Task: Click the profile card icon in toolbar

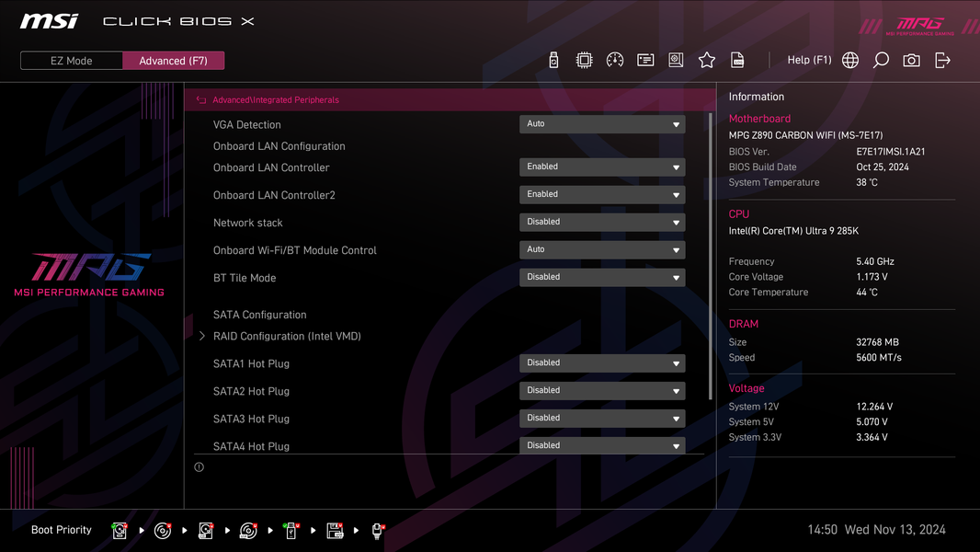Action: coord(645,60)
